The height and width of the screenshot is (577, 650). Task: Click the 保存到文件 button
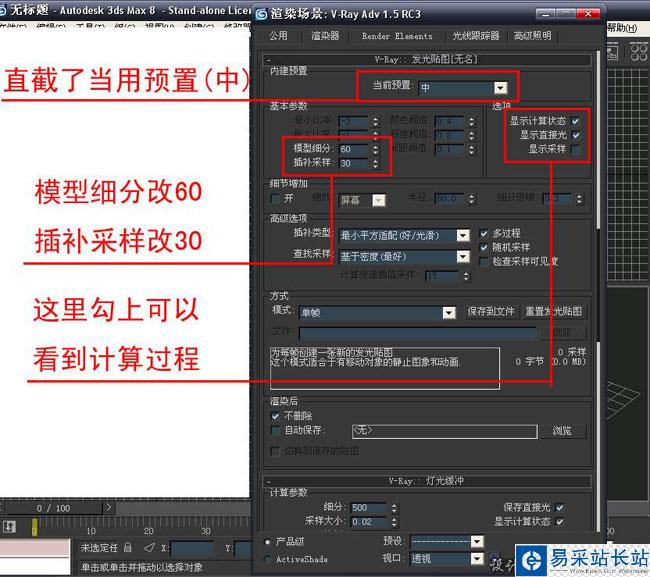pos(490,312)
